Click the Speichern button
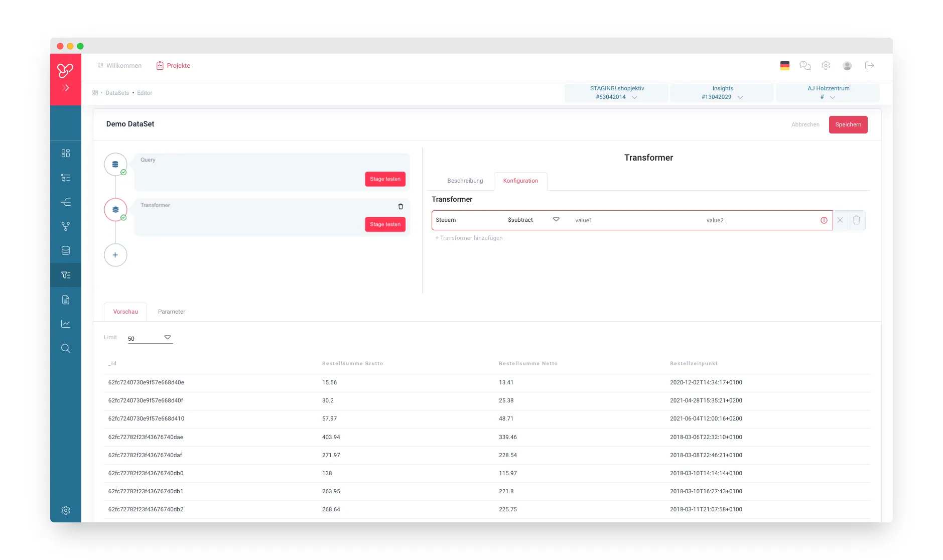The height and width of the screenshot is (560, 943). tap(848, 124)
